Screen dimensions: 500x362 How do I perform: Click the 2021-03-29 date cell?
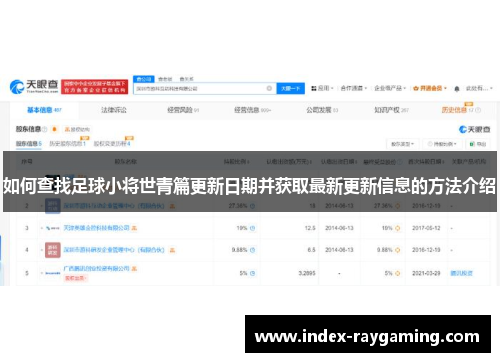(x=426, y=273)
